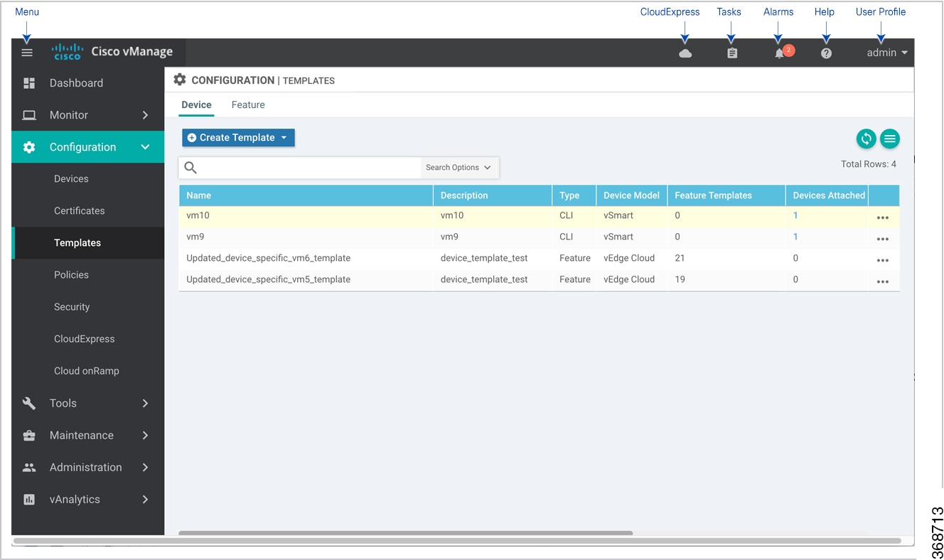Open the Create Template dropdown
944x560 pixels.
pyautogui.click(x=238, y=138)
